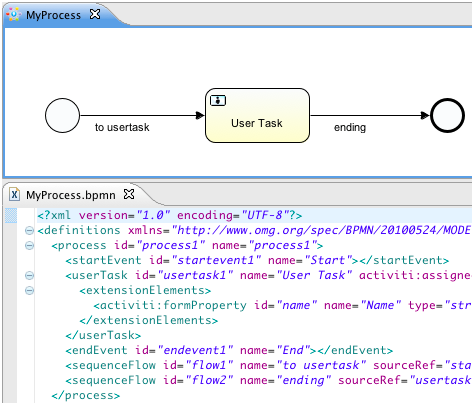Click the 'ending' flow label
Screen dimensions: 474x405
[350, 127]
